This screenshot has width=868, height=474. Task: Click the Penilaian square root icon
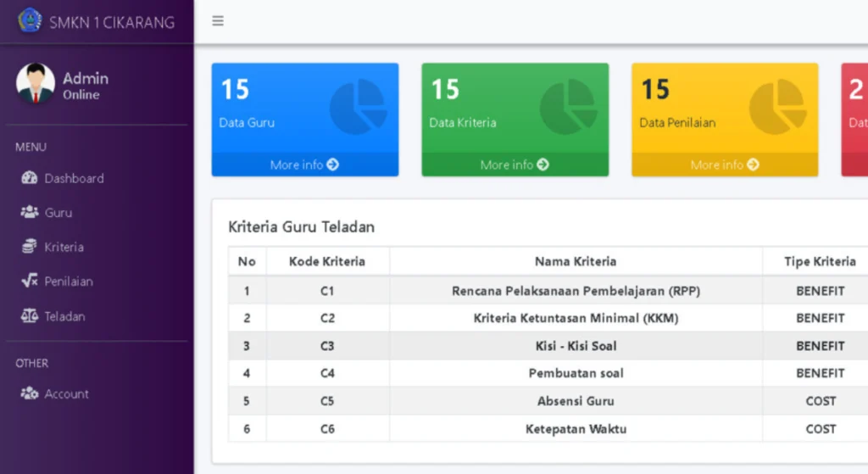click(x=30, y=282)
